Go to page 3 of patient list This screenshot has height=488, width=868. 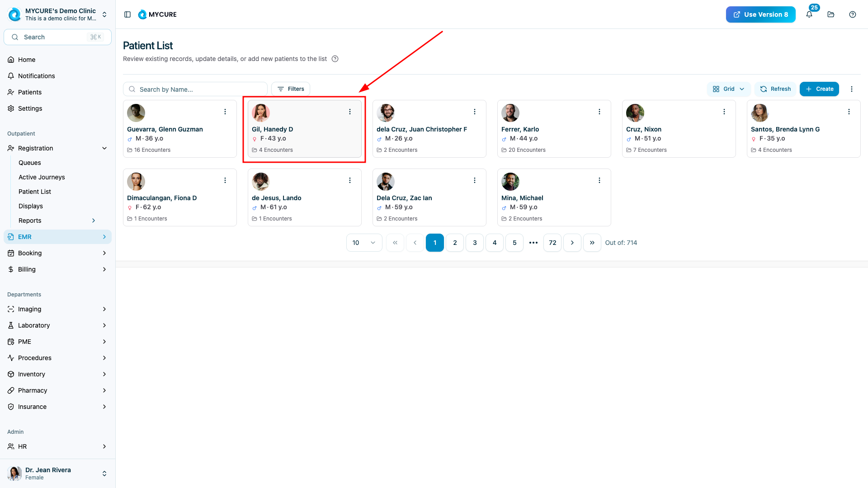click(x=475, y=243)
